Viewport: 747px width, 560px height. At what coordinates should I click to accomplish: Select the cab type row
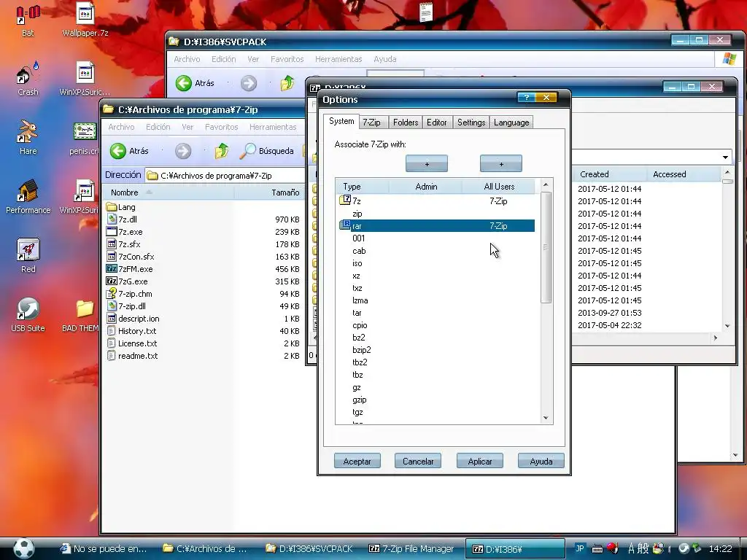click(436, 251)
